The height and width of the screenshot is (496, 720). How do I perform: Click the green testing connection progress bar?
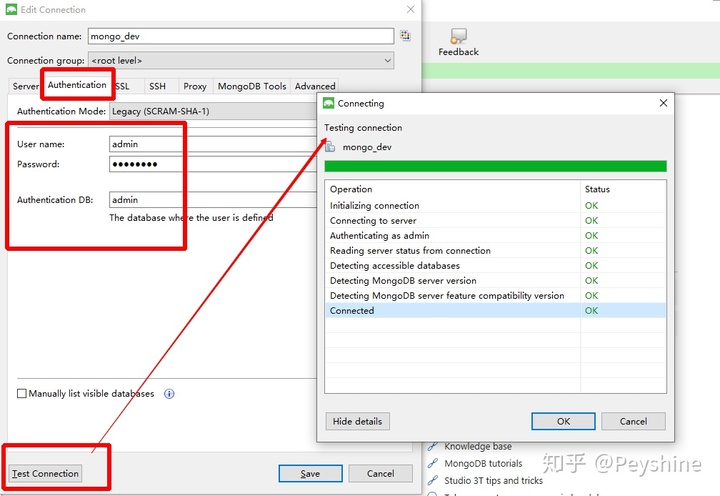tap(495, 166)
